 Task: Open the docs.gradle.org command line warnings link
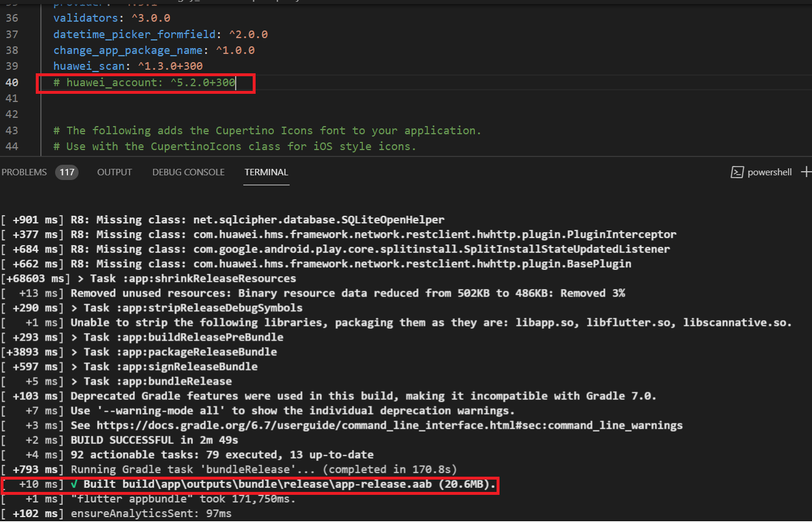pyautogui.click(x=389, y=425)
